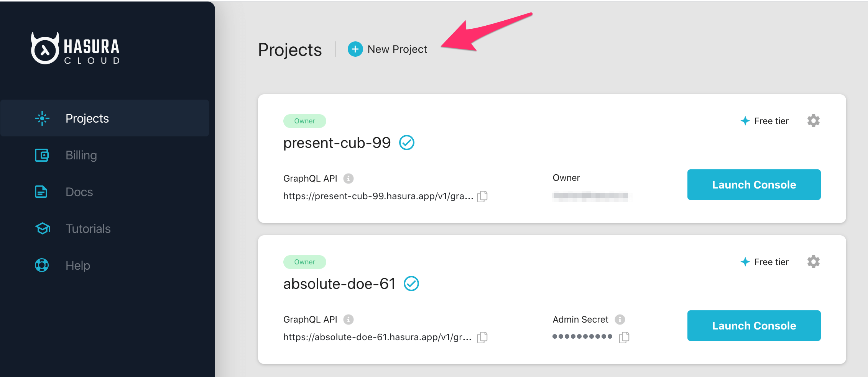Click the Admin Secret info icon on absolute-doe-61

click(620, 319)
